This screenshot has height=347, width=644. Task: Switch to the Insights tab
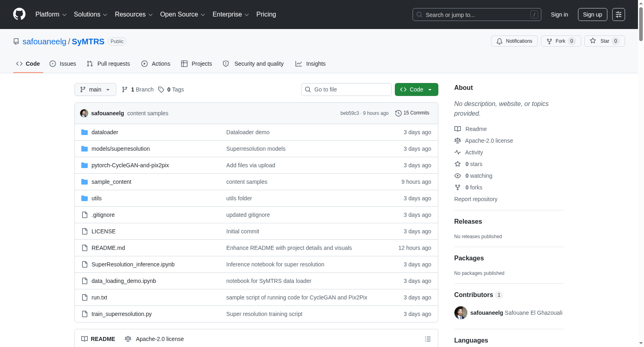[310, 64]
